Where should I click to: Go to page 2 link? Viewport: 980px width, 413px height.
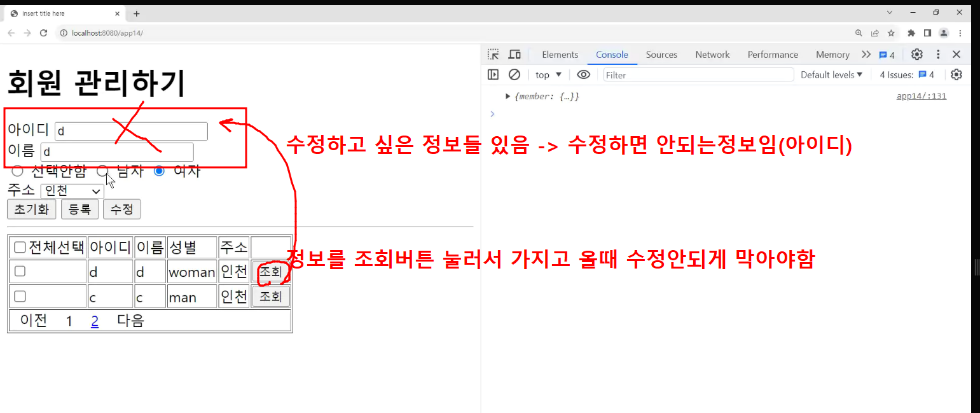(95, 321)
